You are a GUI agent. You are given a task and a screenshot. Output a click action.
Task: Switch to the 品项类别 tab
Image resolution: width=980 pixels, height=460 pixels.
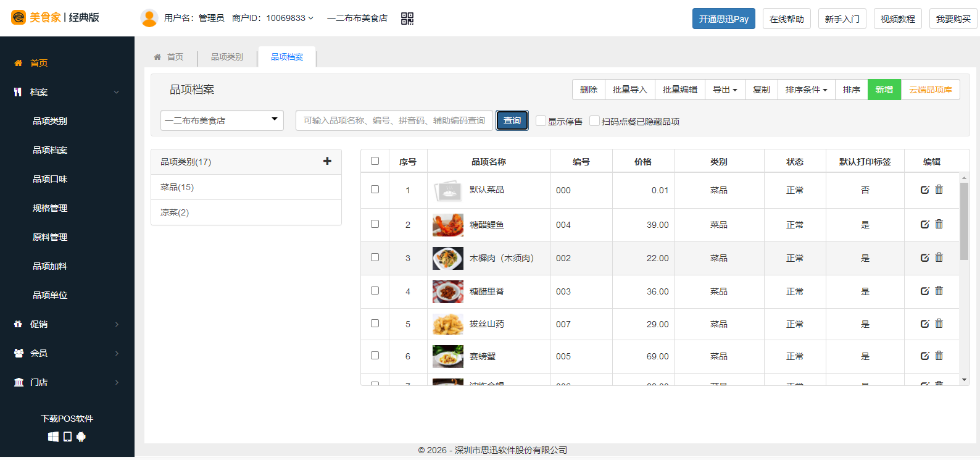(x=227, y=57)
